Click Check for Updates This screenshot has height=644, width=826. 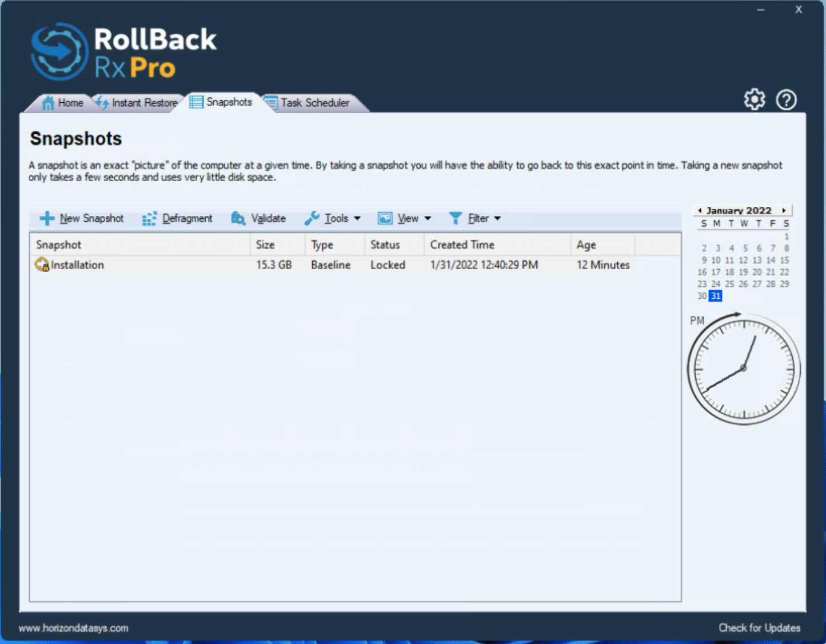coord(759,627)
